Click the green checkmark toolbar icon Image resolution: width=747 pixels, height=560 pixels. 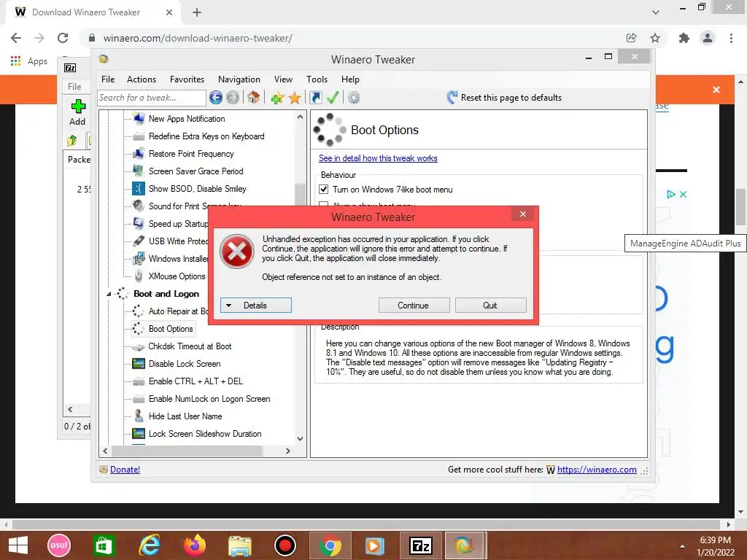[333, 98]
